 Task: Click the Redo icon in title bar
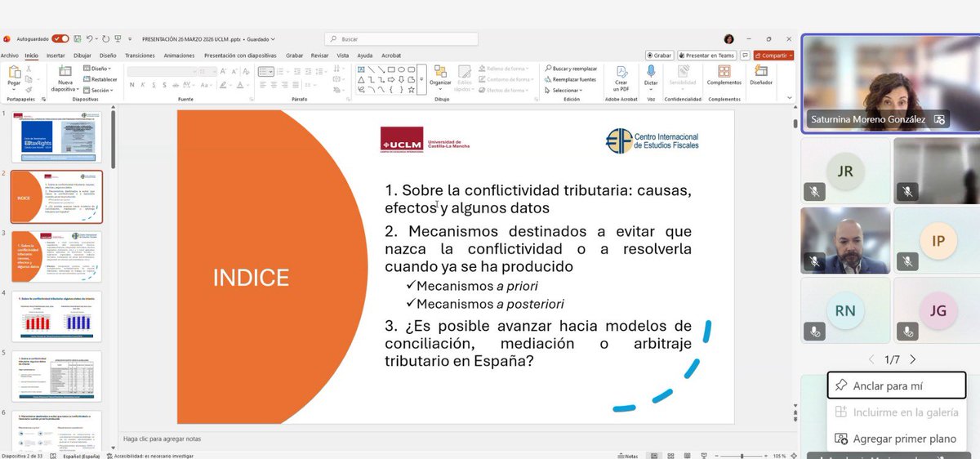click(x=106, y=38)
